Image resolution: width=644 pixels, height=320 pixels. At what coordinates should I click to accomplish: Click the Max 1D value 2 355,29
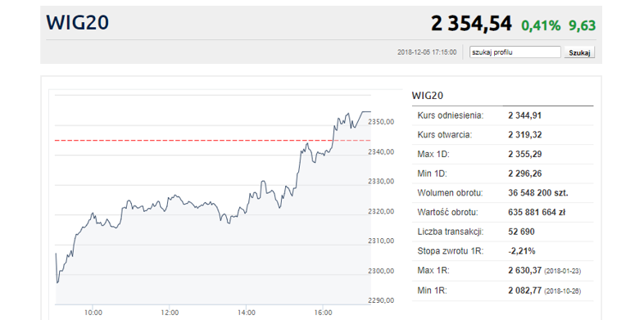click(x=525, y=154)
